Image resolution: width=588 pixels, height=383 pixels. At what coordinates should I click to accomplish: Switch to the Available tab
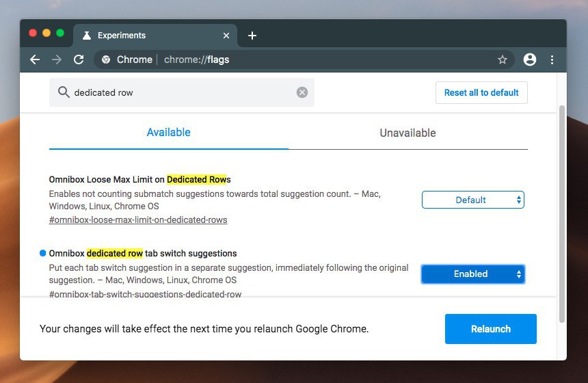168,133
